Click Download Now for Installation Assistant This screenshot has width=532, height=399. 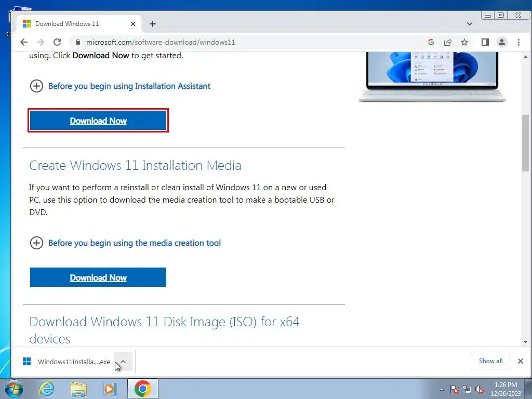[98, 121]
